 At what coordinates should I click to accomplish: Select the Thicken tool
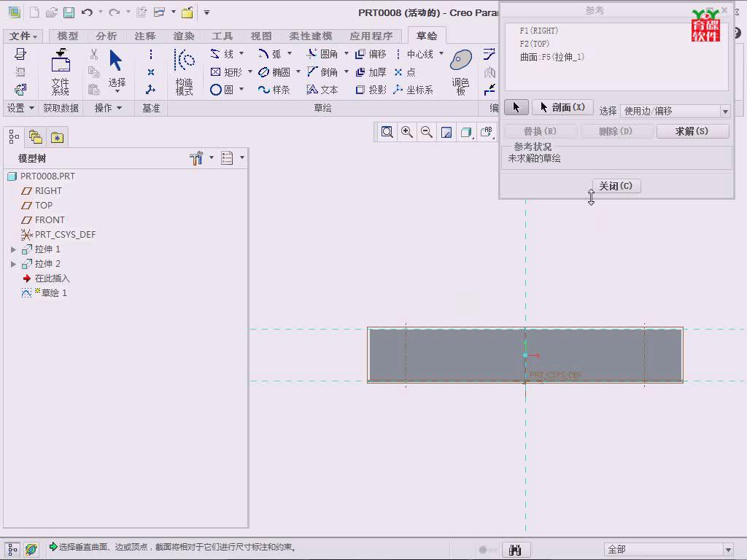tap(371, 72)
